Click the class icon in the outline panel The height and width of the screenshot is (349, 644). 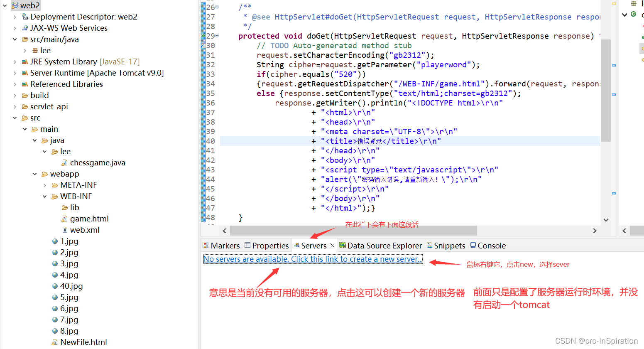[x=634, y=14]
